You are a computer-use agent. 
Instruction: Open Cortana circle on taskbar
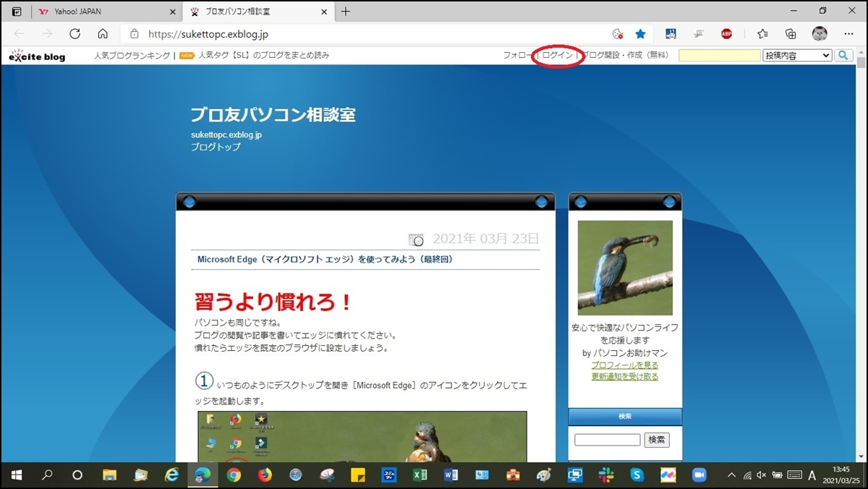pos(77,475)
